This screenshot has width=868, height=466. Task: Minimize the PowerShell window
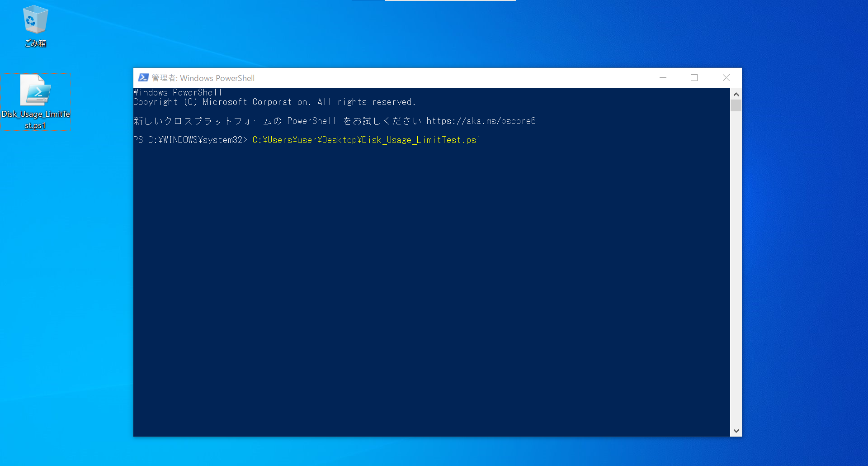coord(663,77)
